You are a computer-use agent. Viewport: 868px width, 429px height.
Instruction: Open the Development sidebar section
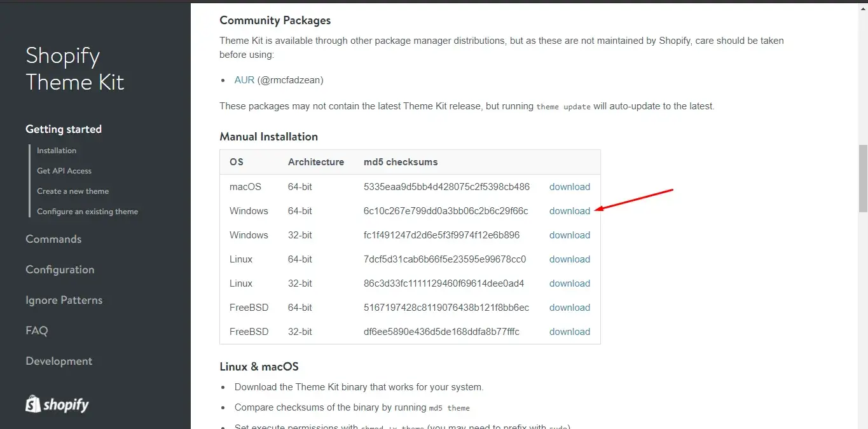click(59, 361)
